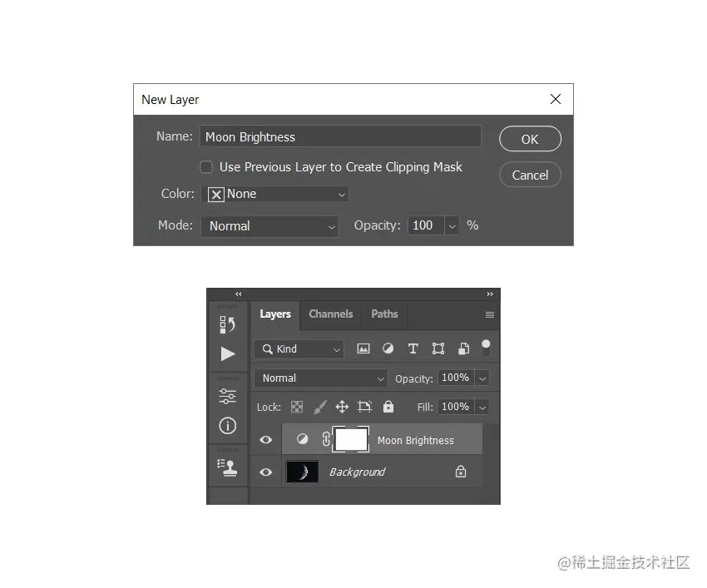The width and height of the screenshot is (707, 588).
Task: Confirm the new layer with OK
Action: click(x=530, y=139)
